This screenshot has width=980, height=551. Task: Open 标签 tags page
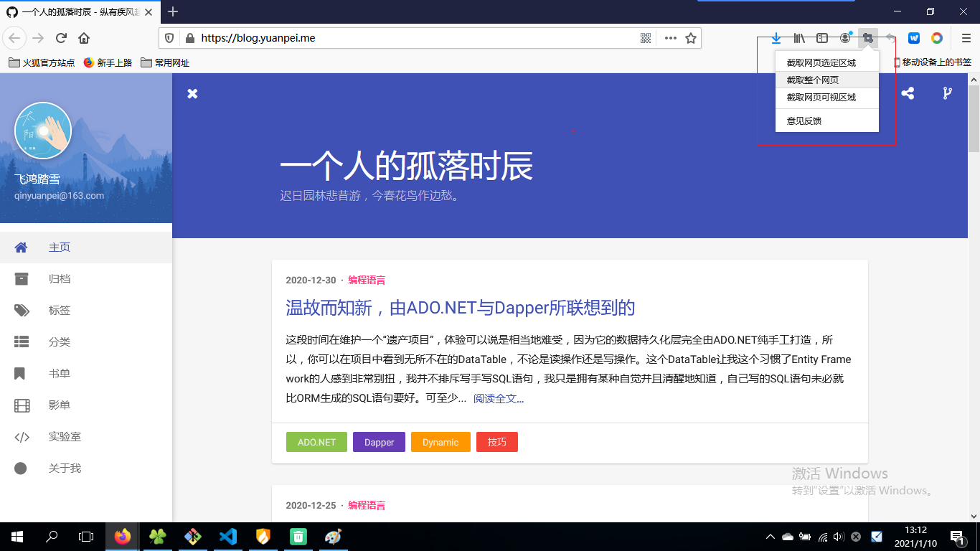coord(86,311)
